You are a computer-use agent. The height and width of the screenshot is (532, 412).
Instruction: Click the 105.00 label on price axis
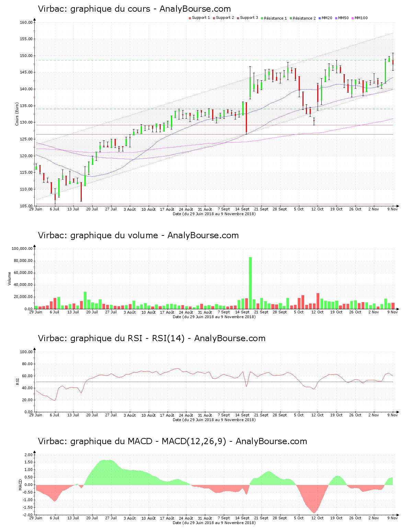(x=26, y=206)
